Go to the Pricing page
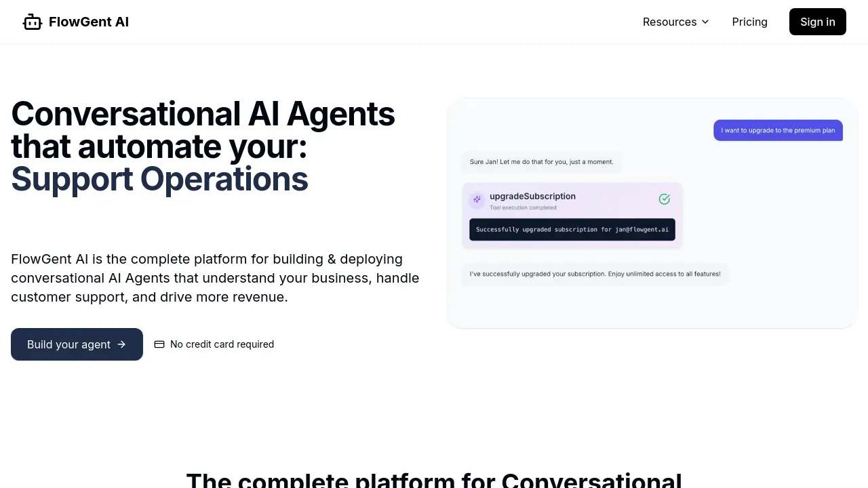 pyautogui.click(x=749, y=22)
